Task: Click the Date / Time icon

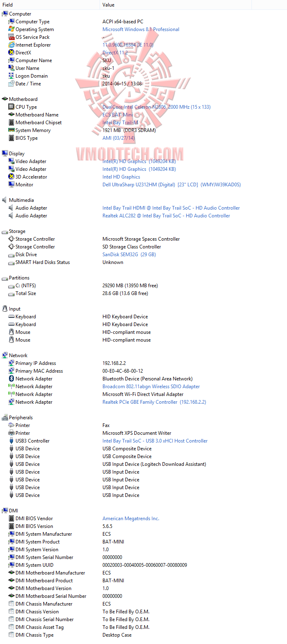Action: (11, 84)
